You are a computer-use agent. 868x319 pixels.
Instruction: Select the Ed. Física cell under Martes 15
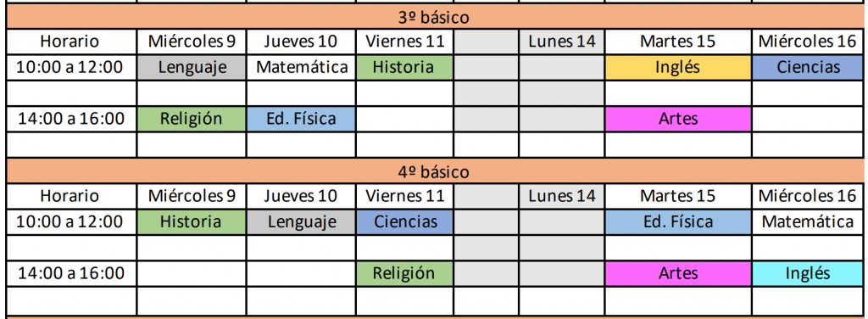click(677, 222)
